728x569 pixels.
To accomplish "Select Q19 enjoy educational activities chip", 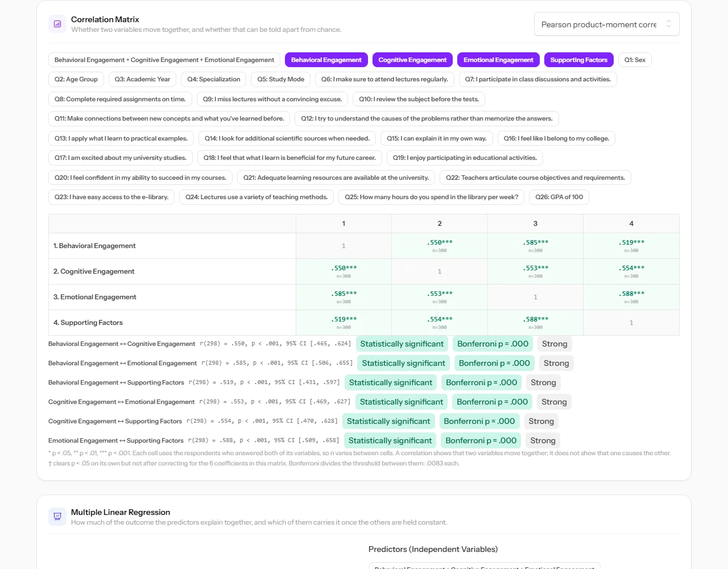I will coord(465,158).
